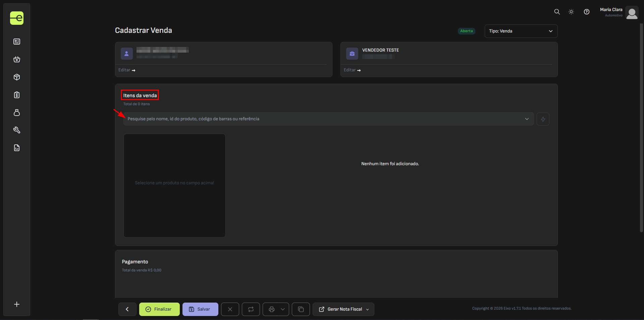Open the products box sidebar icon
This screenshot has height=320, width=644.
(17, 77)
